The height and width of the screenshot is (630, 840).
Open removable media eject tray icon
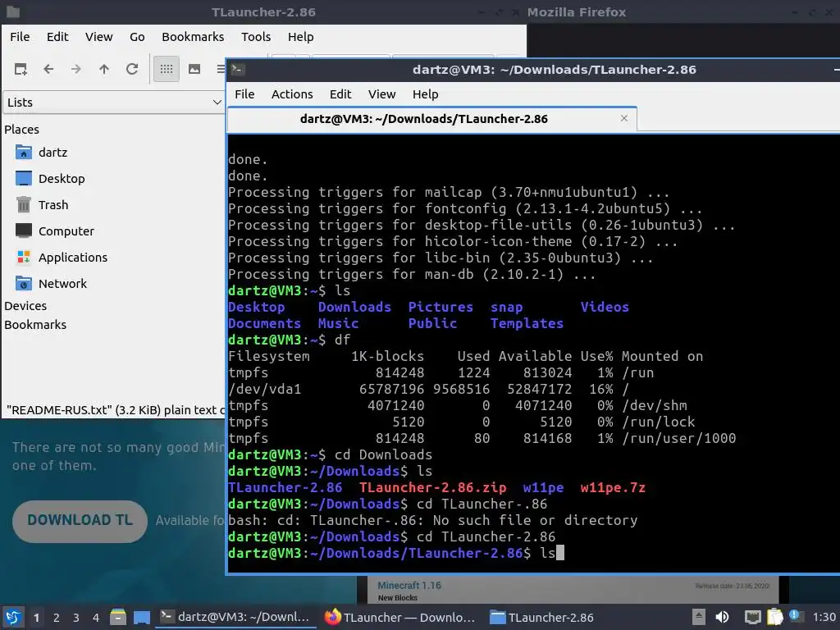pyautogui.click(x=699, y=617)
